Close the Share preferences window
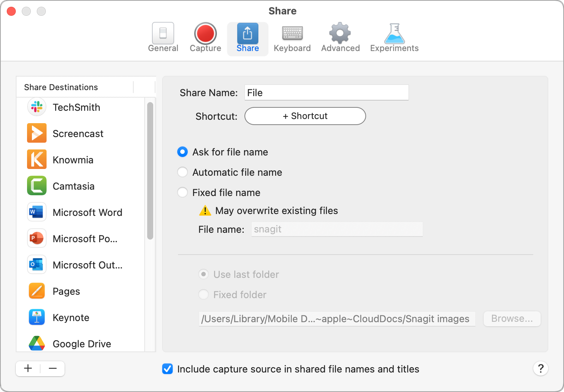Viewport: 564px width, 392px height. (12, 11)
